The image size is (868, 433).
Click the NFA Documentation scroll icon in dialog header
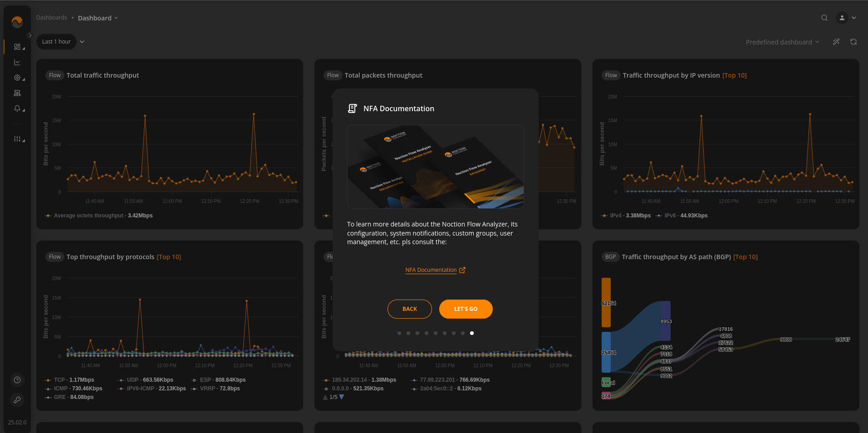[352, 108]
